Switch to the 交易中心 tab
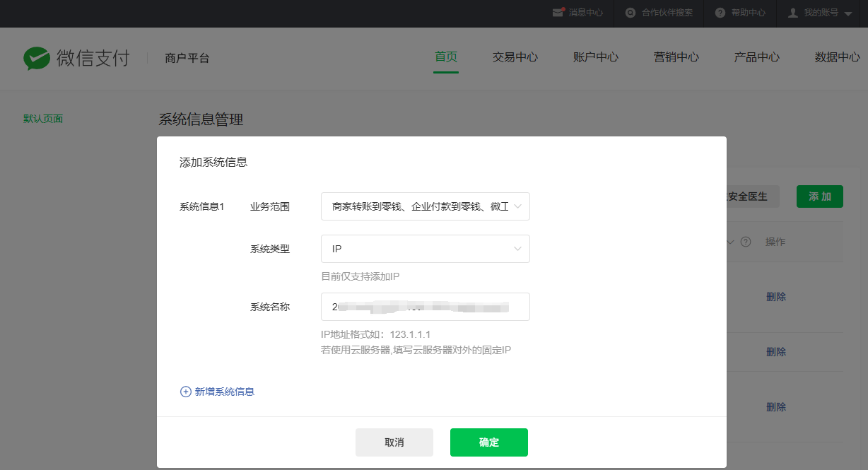 515,57
